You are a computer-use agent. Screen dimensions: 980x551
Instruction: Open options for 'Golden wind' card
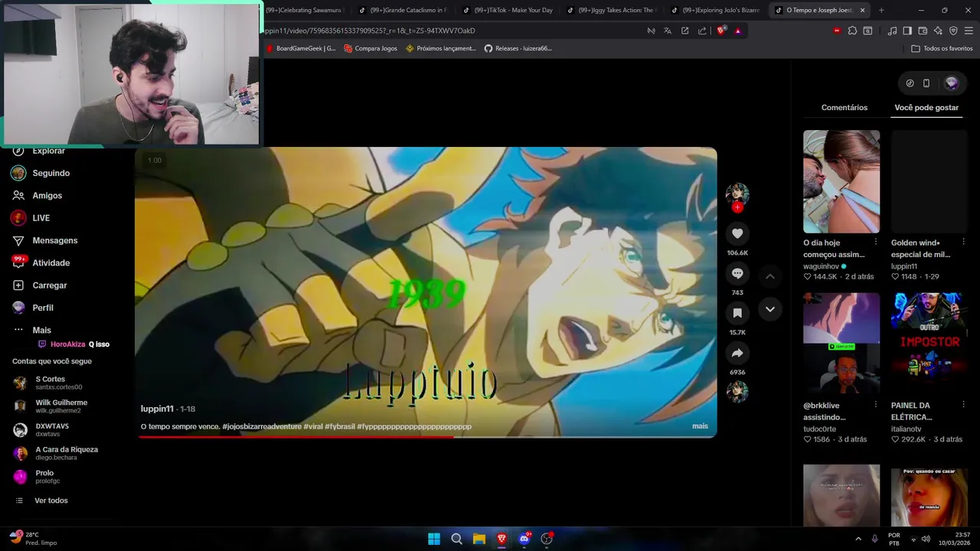pos(963,242)
